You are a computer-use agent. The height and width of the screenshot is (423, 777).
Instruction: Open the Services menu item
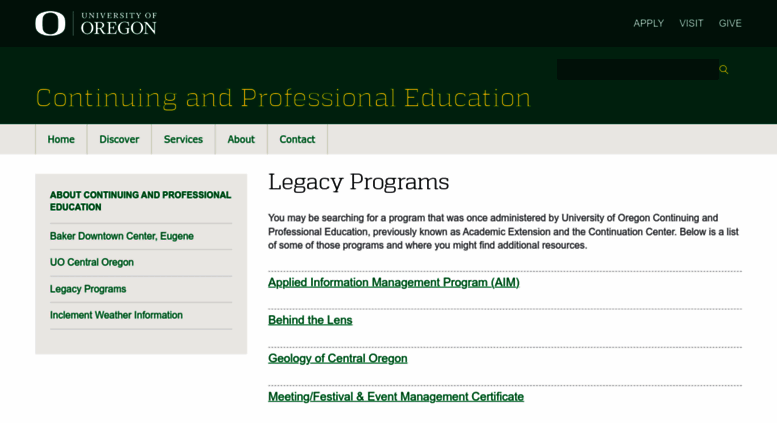[x=183, y=139]
